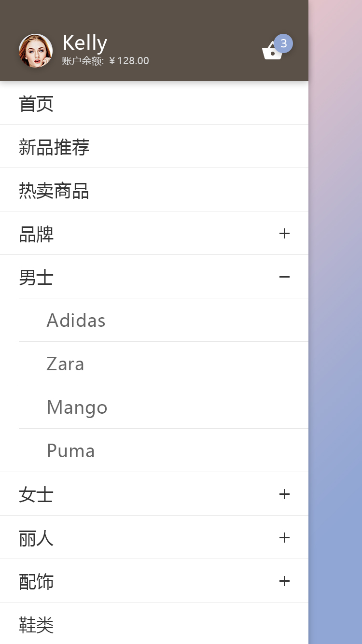Open the 鞋类 category

tap(154, 623)
